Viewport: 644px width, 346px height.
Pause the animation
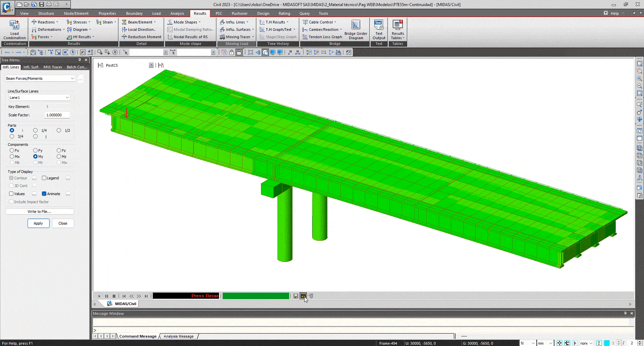[107, 296]
